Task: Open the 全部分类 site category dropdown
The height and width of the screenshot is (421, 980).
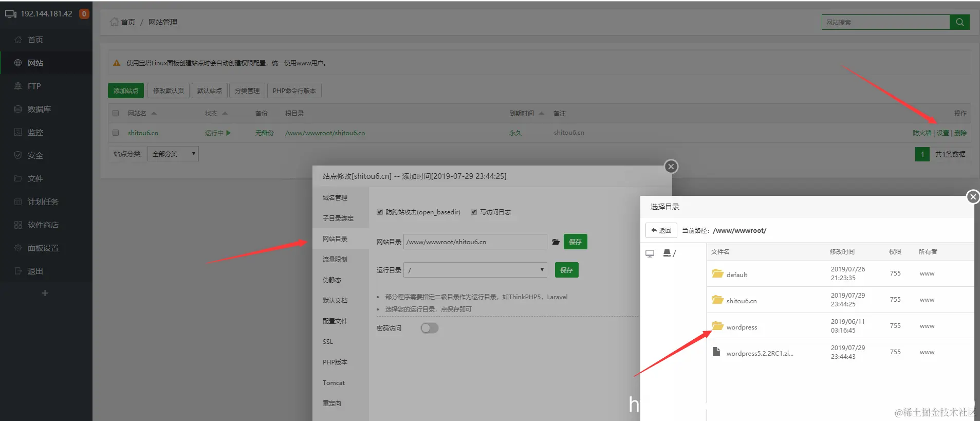Action: [173, 154]
